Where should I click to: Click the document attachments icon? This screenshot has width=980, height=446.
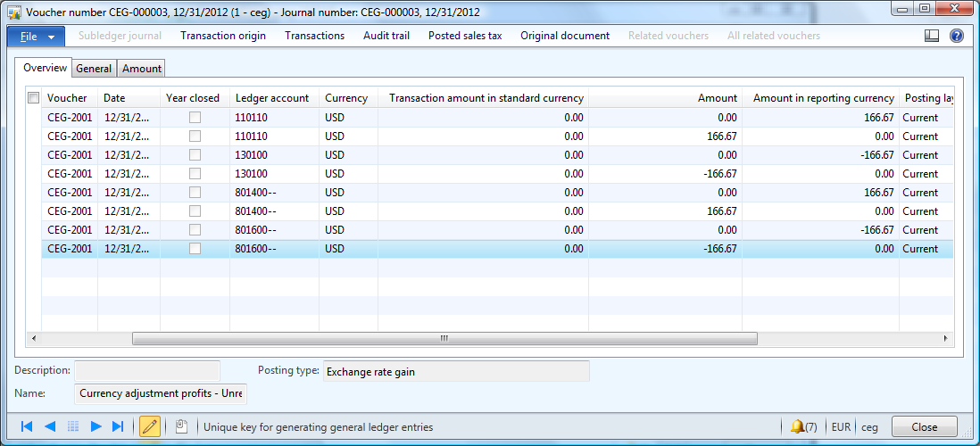coord(181,427)
